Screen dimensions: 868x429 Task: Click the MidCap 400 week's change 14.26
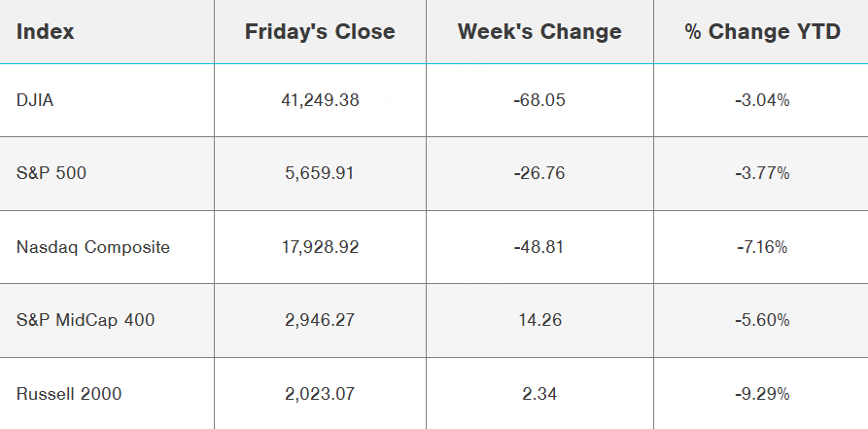(x=539, y=320)
